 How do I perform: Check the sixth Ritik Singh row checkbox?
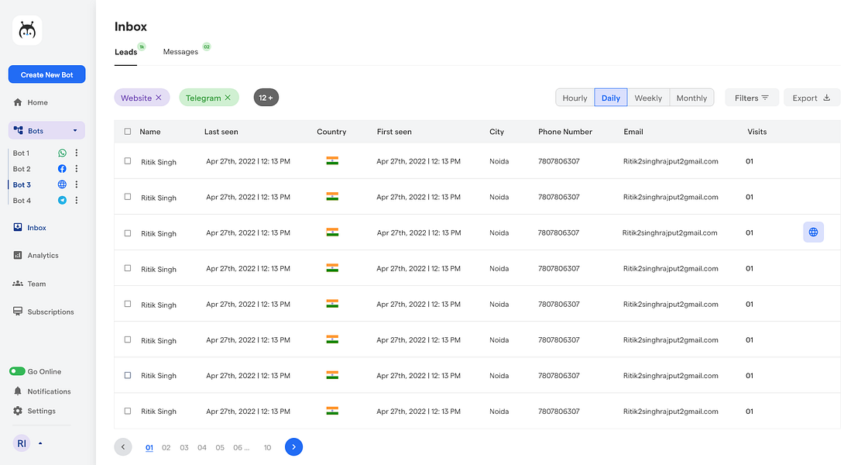click(x=128, y=339)
